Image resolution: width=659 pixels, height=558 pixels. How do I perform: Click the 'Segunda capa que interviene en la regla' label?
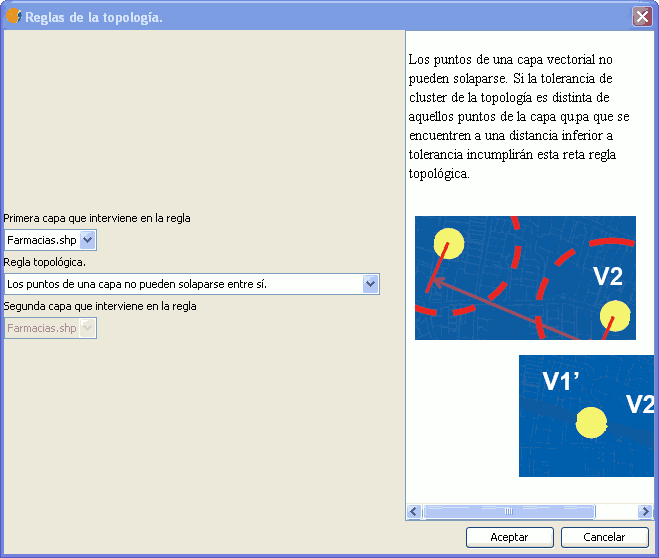click(x=100, y=306)
